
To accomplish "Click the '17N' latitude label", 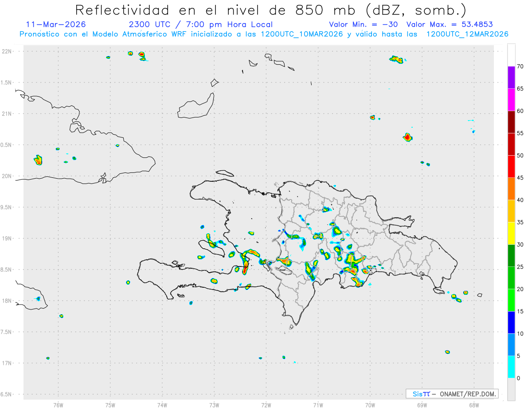I will point(7,363).
